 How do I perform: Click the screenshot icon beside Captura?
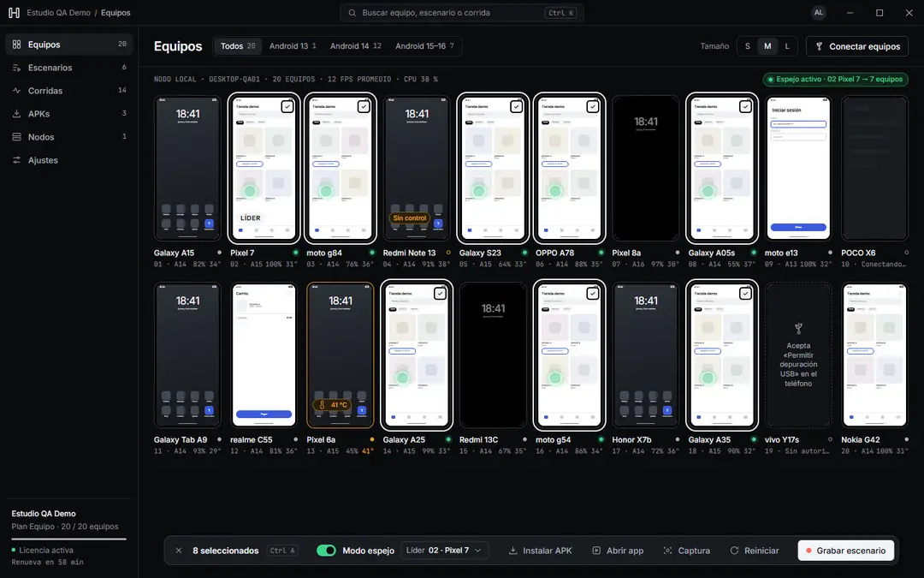[x=667, y=551]
